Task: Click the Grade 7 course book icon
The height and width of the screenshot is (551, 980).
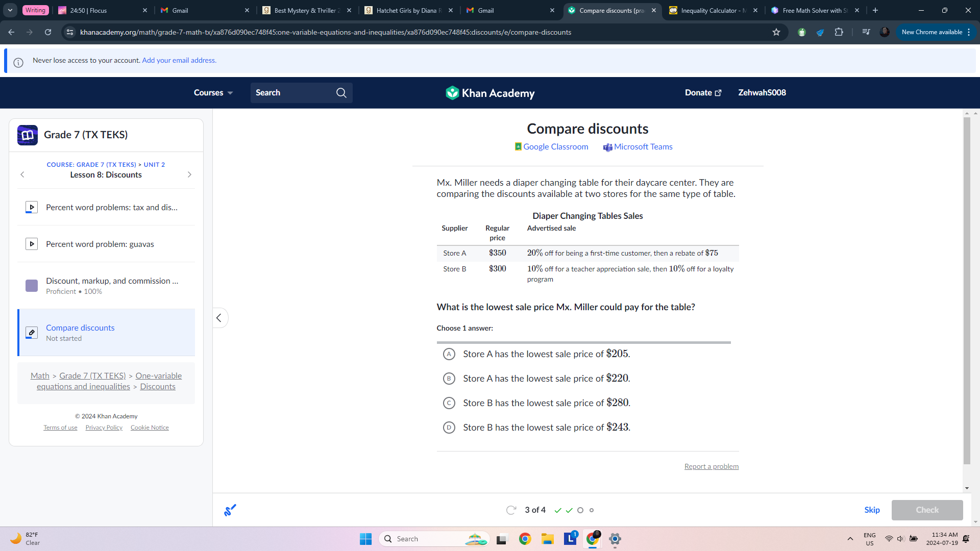Action: click(28, 135)
